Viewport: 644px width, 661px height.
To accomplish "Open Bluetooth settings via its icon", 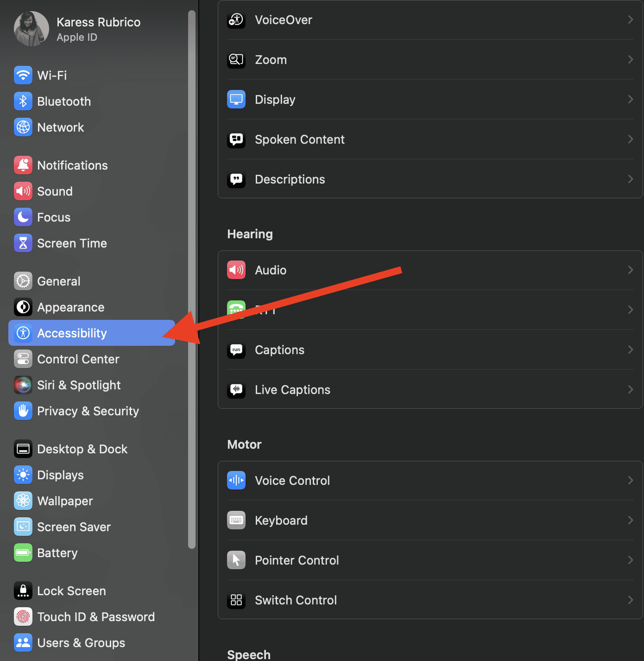I will [23, 101].
